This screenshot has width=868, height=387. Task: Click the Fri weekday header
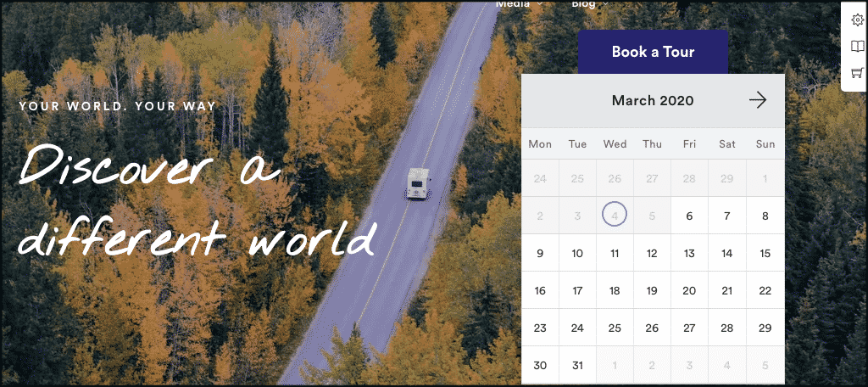coord(689,144)
